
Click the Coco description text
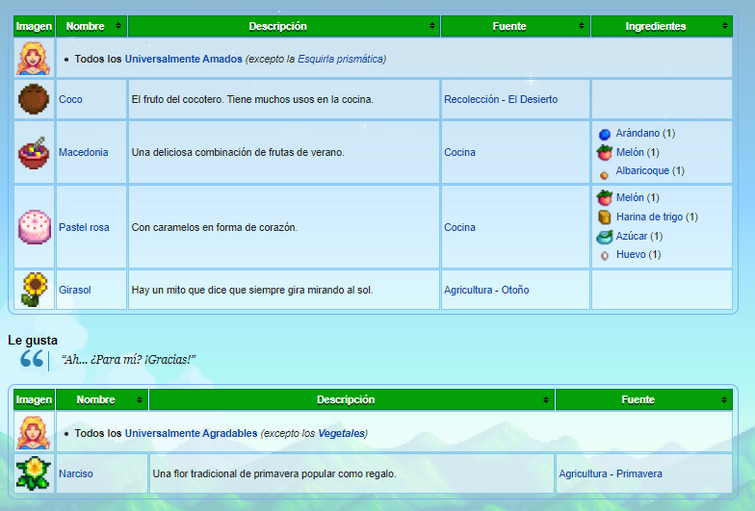tap(252, 99)
